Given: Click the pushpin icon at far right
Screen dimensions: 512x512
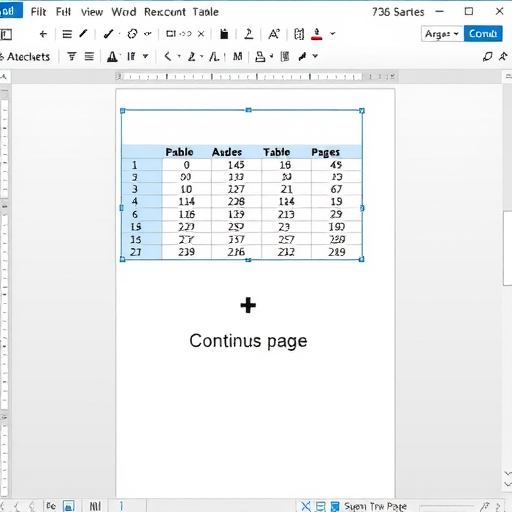Looking at the screenshot, I should pyautogui.click(x=503, y=57).
